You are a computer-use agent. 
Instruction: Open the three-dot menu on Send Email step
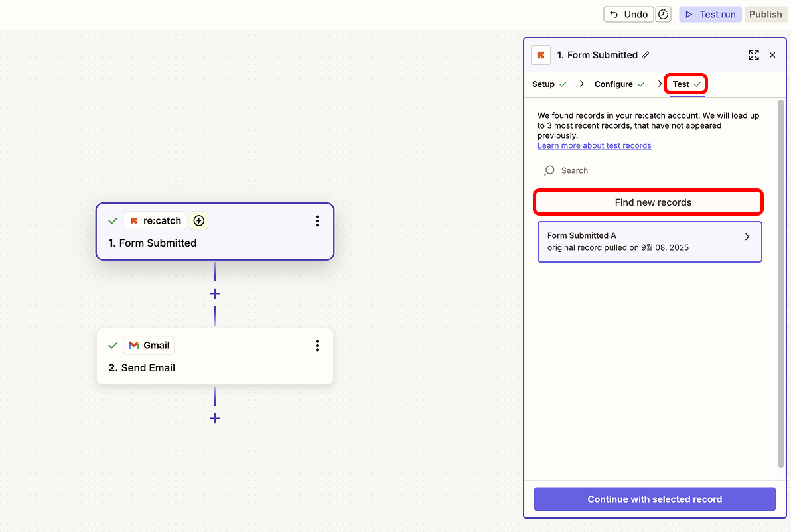point(317,346)
